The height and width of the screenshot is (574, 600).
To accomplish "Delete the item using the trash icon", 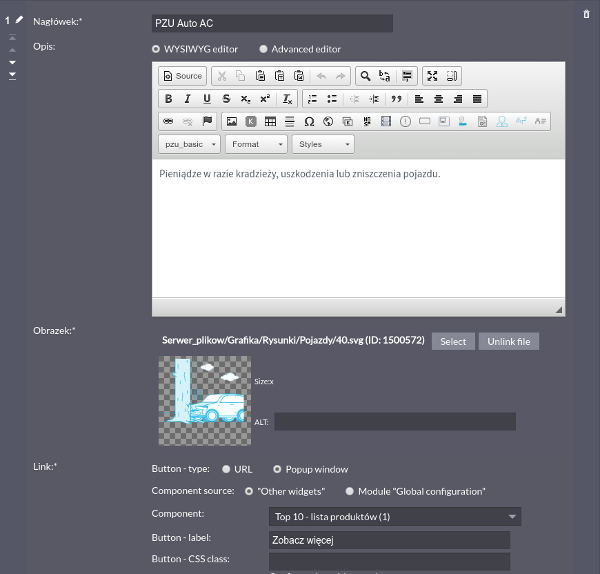I will (586, 13).
